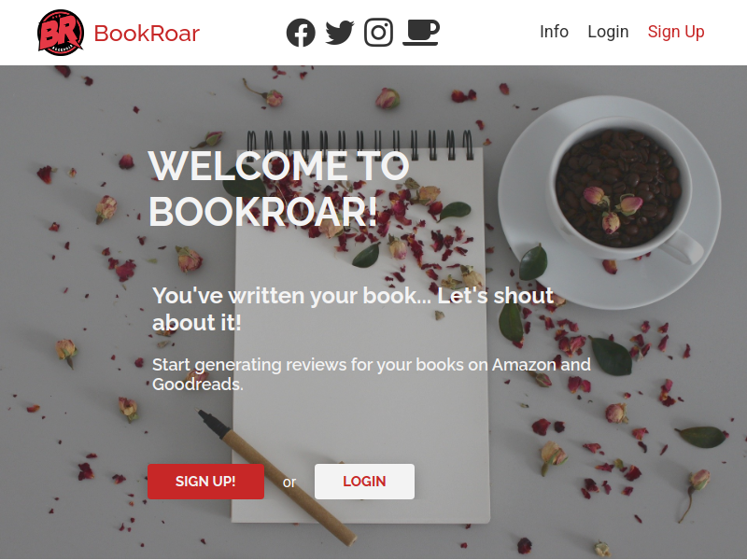747x560 pixels.
Task: Click the BookRoar brand name text
Action: coord(147,34)
